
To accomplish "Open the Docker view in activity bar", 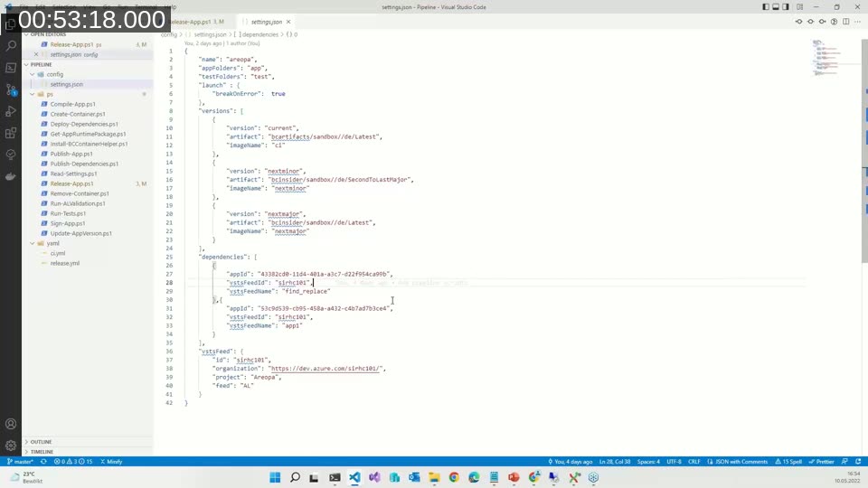I will (x=11, y=176).
